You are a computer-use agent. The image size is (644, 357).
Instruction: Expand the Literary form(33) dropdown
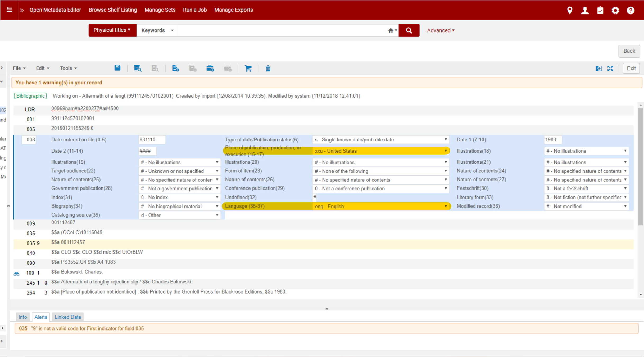(586, 198)
